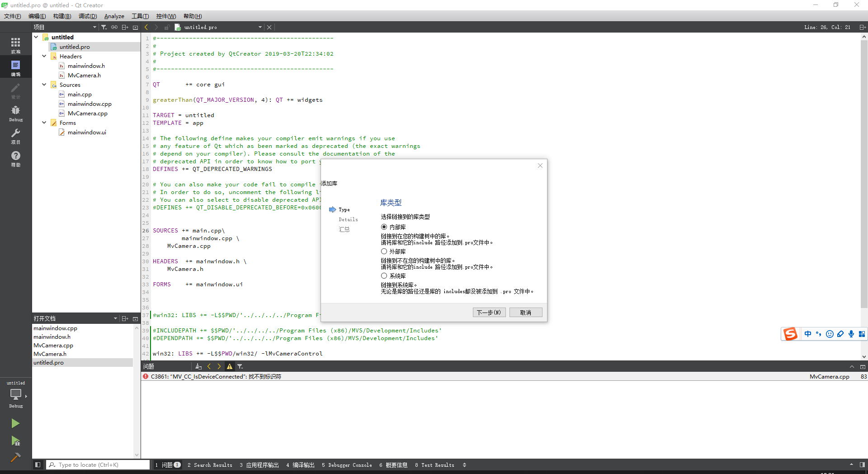
Task: Toggle Sogou Chinese/English mode button
Action: pos(808,334)
